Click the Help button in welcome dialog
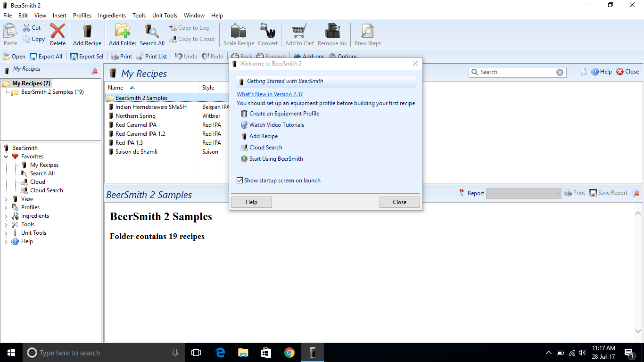This screenshot has height=362, width=644. point(252,202)
